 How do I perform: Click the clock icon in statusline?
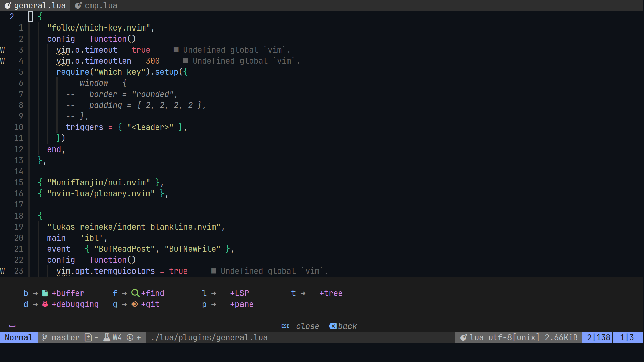130,338
